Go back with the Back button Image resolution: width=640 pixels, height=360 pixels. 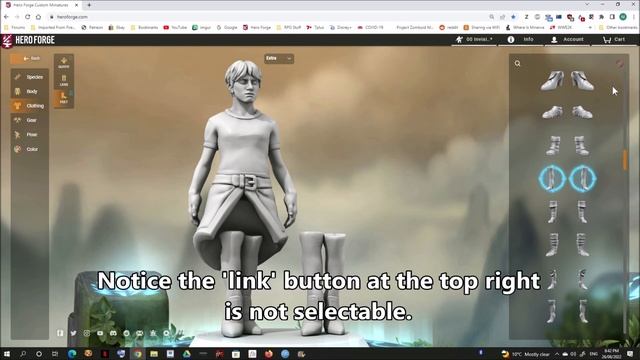tap(31, 58)
